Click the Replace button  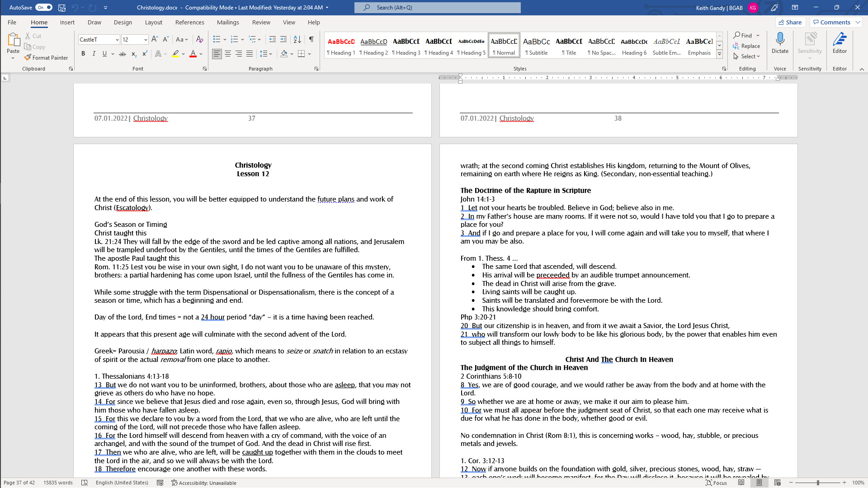tap(747, 46)
